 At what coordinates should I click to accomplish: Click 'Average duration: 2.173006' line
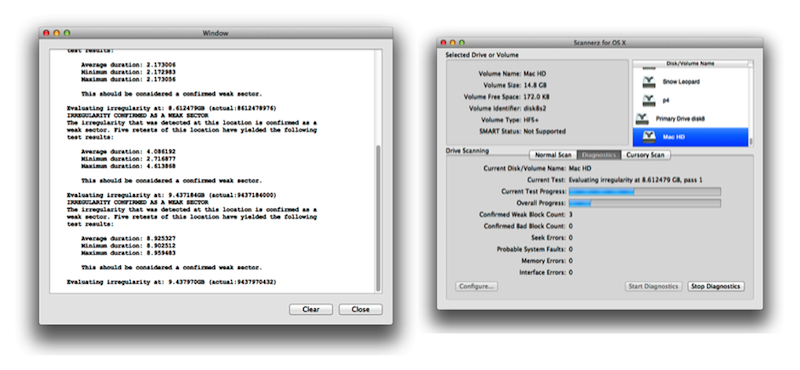tap(128, 65)
